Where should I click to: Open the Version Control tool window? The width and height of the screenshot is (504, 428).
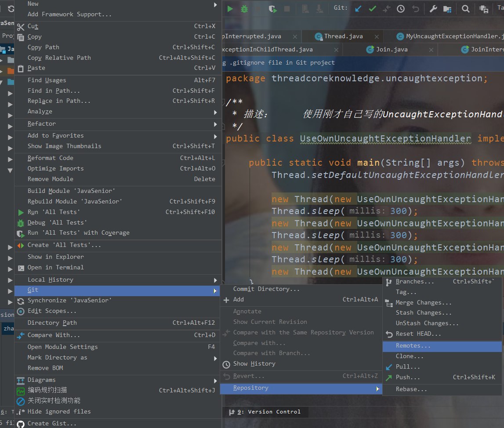[268, 412]
